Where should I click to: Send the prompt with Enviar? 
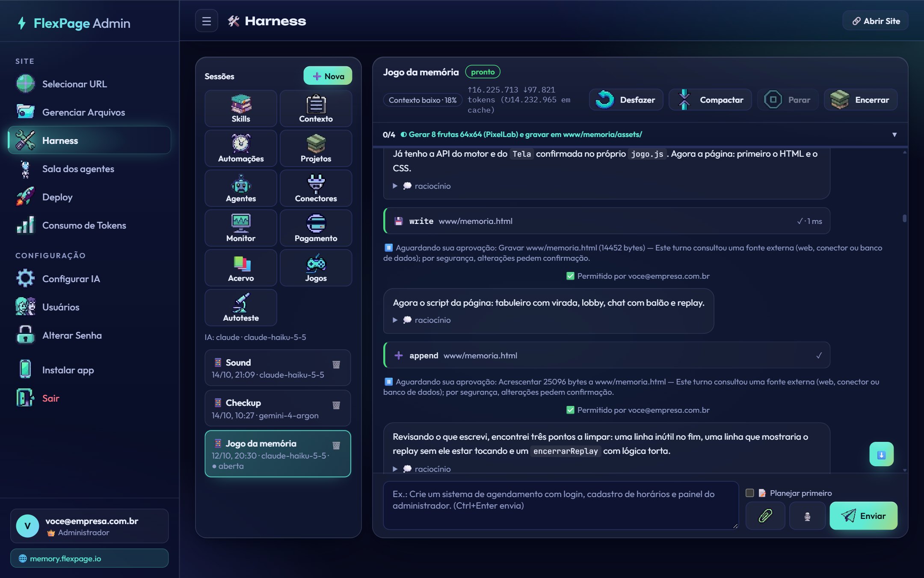[x=863, y=515]
